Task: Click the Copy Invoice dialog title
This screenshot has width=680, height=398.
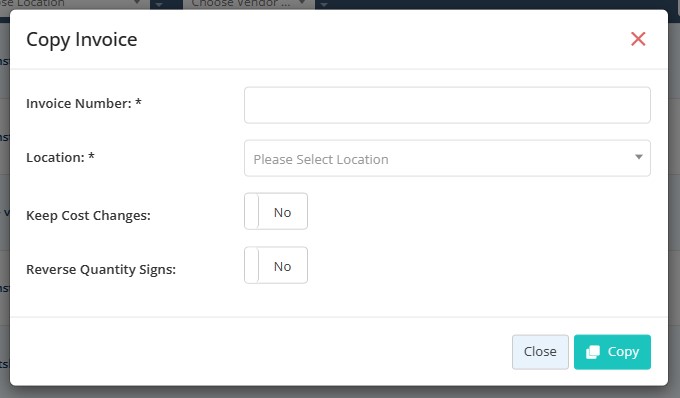Action: point(82,40)
